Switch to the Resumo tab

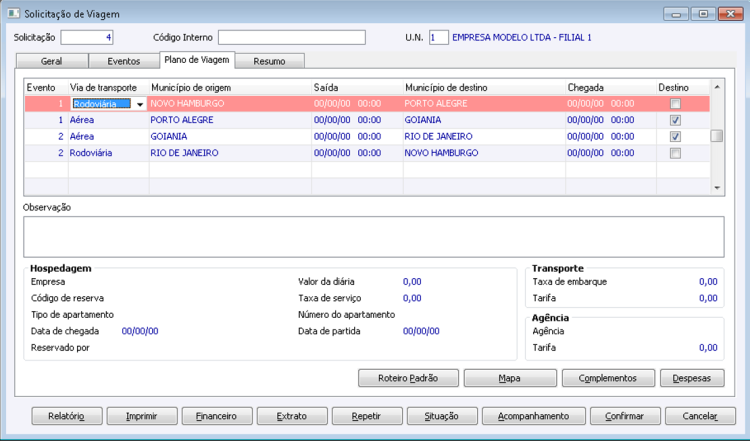(x=270, y=61)
